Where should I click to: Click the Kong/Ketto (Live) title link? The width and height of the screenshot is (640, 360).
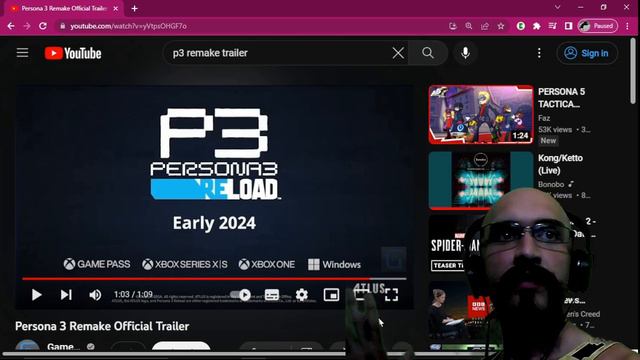coord(560,164)
